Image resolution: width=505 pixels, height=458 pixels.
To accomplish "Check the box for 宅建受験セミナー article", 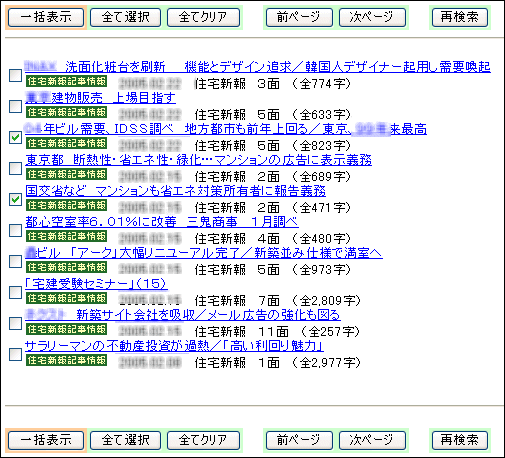I will 15,292.
